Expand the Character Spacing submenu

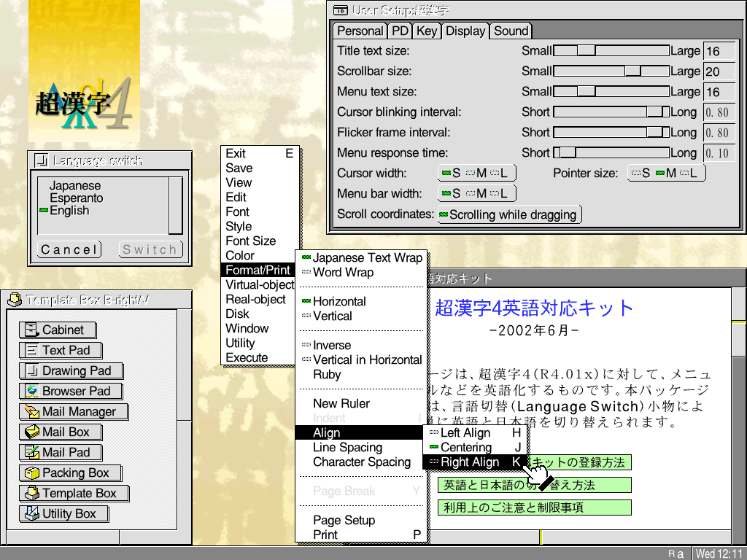coord(361,462)
